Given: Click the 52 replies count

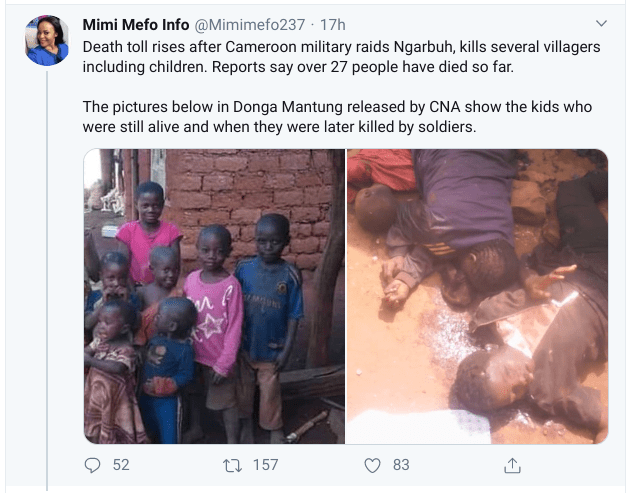Looking at the screenshot, I should tap(121, 465).
